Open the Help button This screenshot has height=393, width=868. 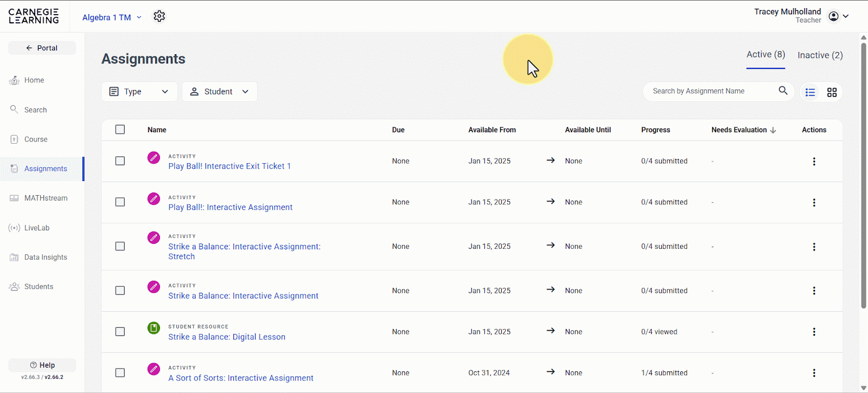(42, 365)
